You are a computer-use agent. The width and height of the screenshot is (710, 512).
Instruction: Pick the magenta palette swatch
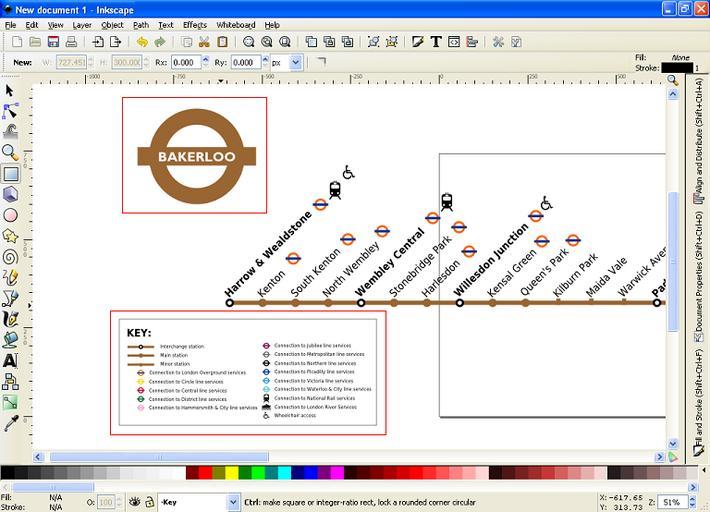[337, 473]
